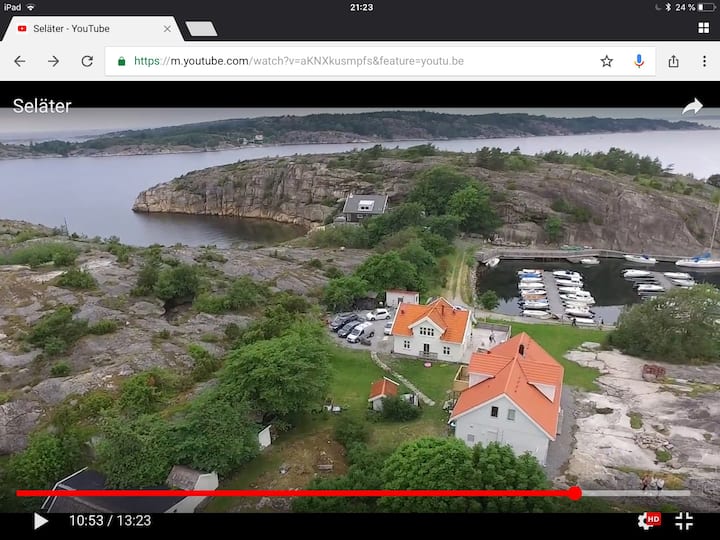Go back to the previous page

[20, 61]
